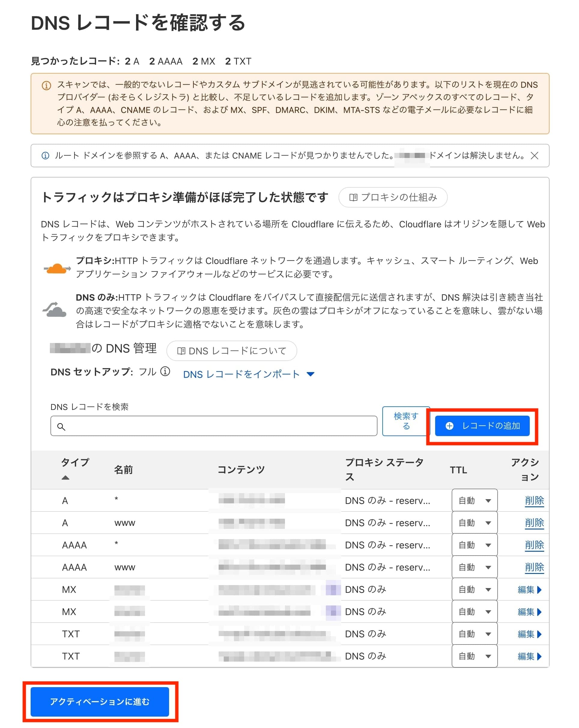Sort by タイプ column arrow
Image resolution: width=579 pixels, height=728 pixels.
65,478
